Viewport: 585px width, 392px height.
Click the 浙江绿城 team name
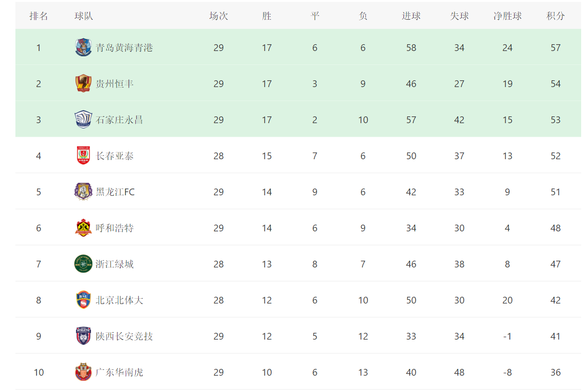click(115, 264)
